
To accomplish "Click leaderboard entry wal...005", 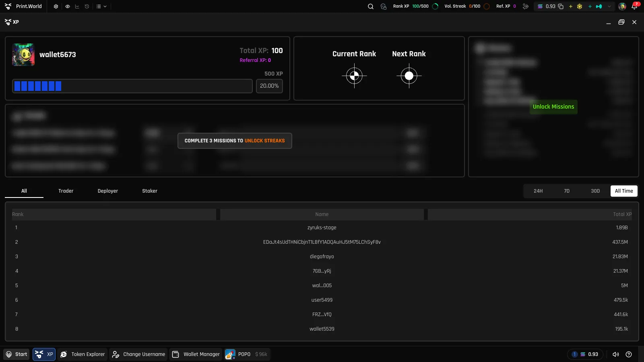I will coord(322,286).
